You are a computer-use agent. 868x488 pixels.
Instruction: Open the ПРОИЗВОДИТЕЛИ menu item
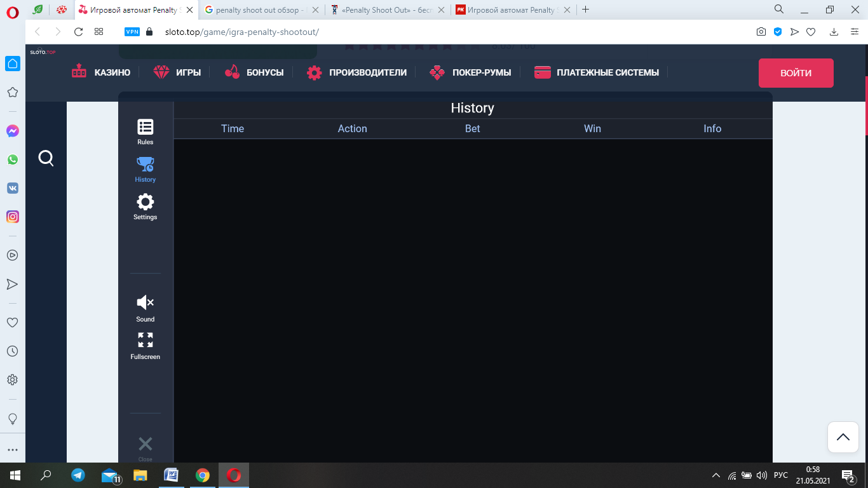pyautogui.click(x=356, y=72)
